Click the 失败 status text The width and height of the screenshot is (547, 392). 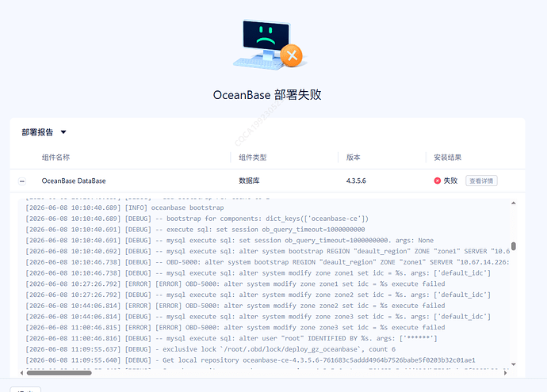pyautogui.click(x=450, y=181)
